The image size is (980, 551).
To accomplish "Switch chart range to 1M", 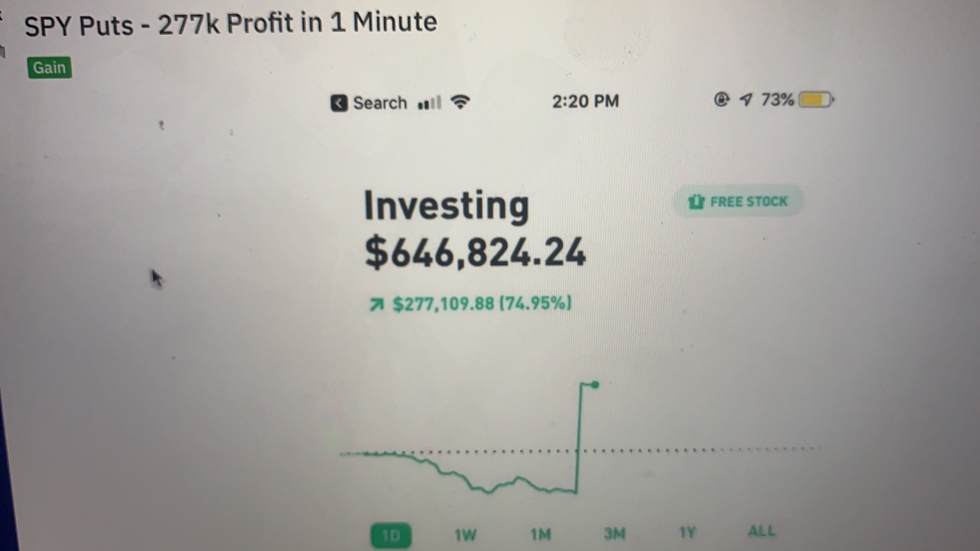I will (x=541, y=534).
